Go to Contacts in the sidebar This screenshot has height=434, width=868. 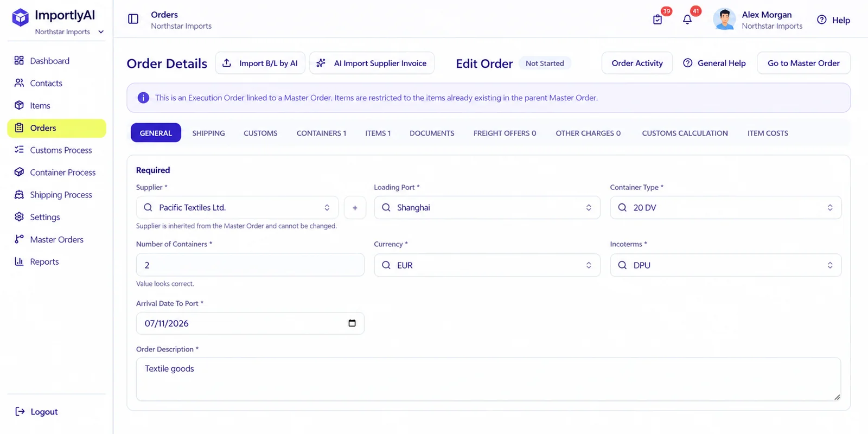coord(56,83)
